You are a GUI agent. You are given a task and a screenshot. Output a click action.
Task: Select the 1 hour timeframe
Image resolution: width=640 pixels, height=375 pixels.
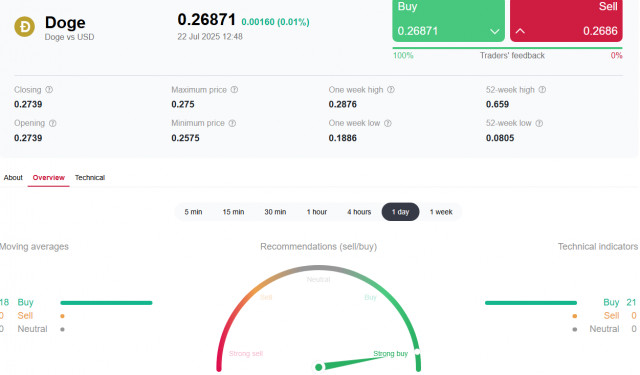coord(317,212)
